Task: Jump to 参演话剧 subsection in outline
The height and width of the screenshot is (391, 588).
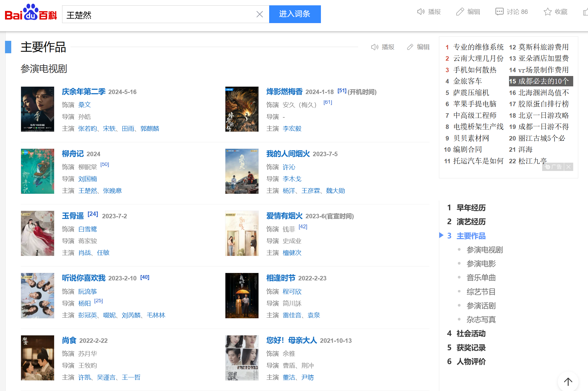Action: [x=481, y=306]
